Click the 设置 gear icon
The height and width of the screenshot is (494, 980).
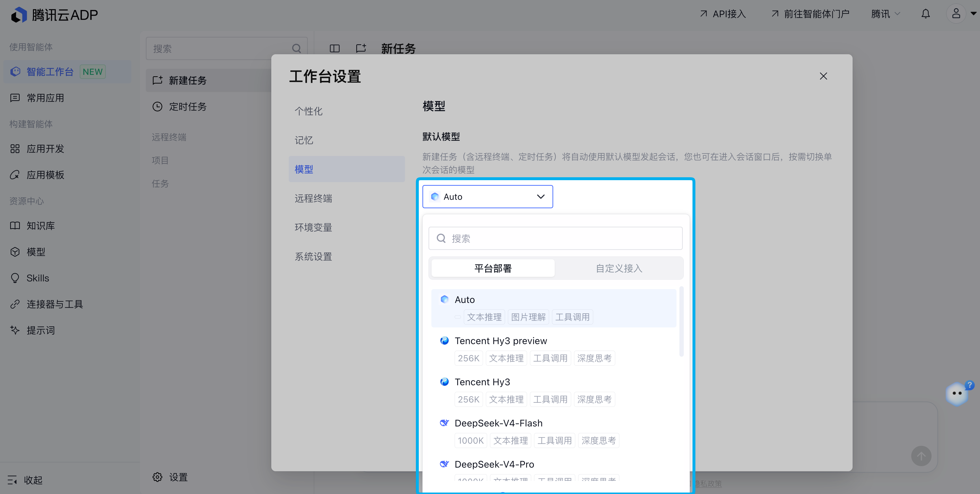pyautogui.click(x=157, y=477)
